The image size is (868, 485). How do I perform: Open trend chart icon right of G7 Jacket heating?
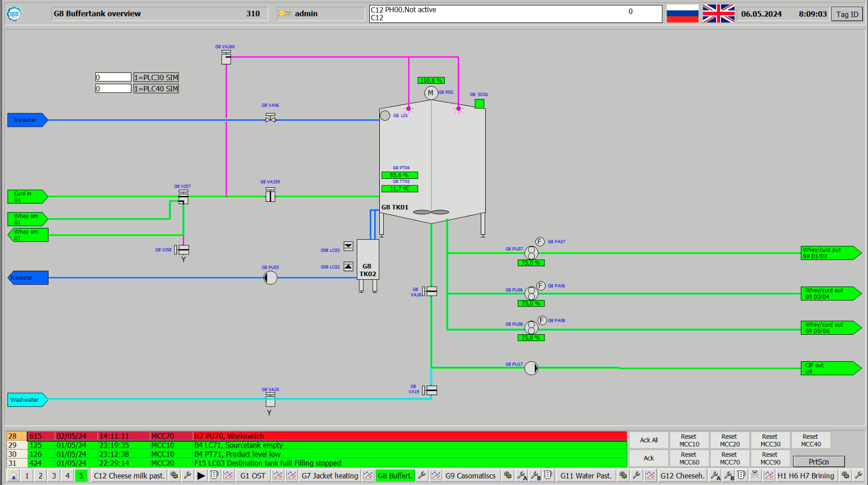pyautogui.click(x=368, y=476)
